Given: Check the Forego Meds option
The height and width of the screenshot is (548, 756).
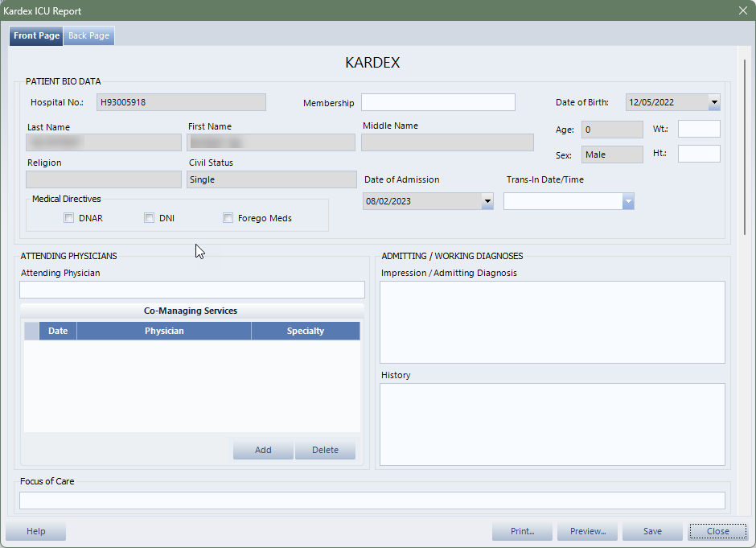Looking at the screenshot, I should (x=228, y=218).
